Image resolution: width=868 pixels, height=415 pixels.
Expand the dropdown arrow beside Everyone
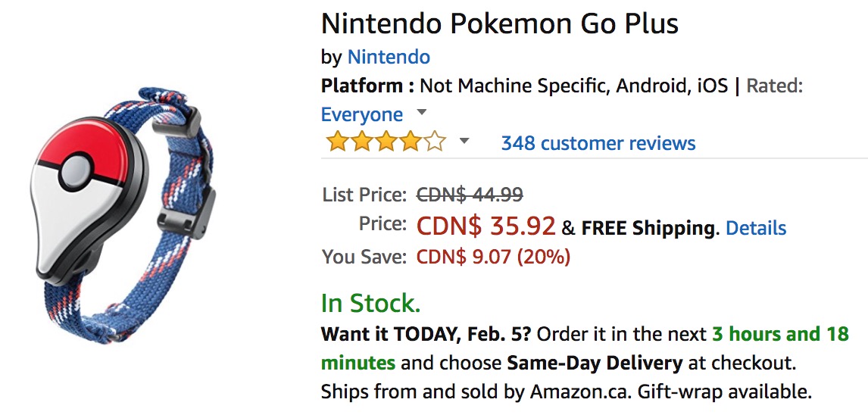pyautogui.click(x=422, y=113)
